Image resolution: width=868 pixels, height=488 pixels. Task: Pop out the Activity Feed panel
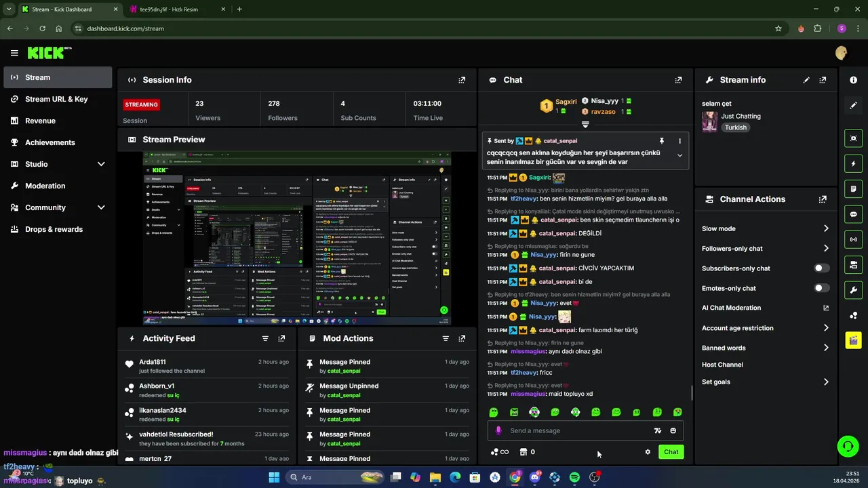281,338
